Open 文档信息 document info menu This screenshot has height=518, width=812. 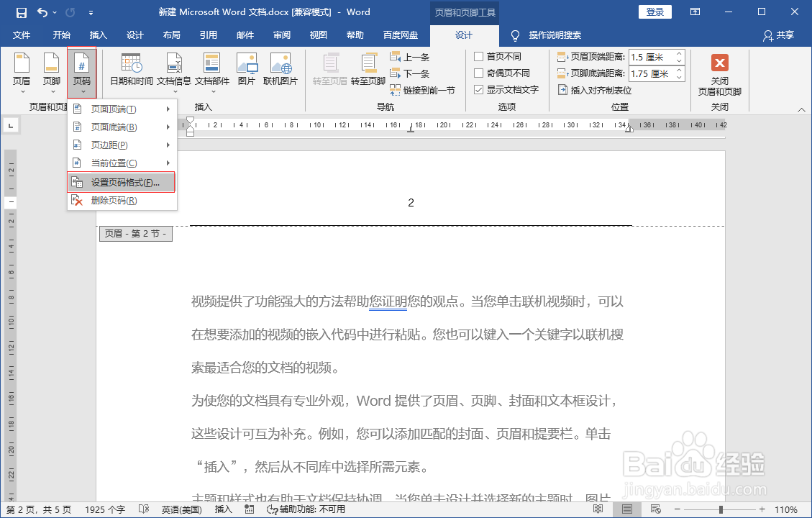174,73
